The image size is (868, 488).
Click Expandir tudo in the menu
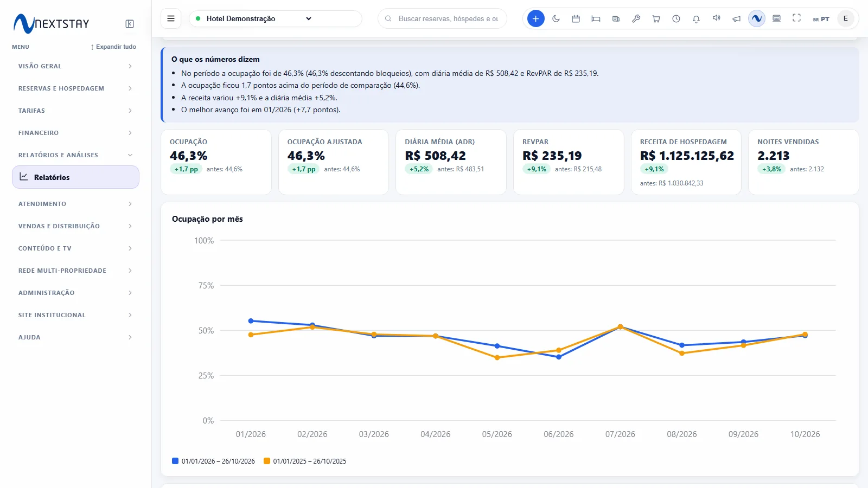(113, 47)
